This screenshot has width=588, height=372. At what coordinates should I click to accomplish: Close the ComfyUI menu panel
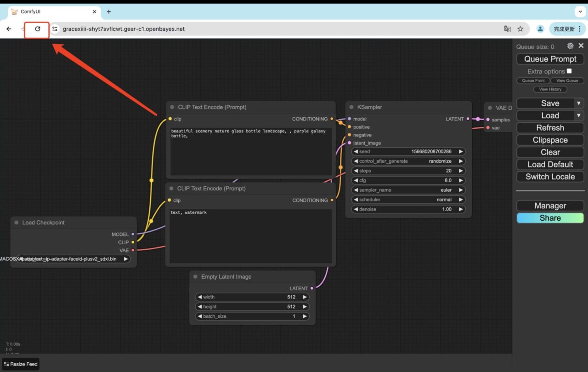[x=581, y=46]
